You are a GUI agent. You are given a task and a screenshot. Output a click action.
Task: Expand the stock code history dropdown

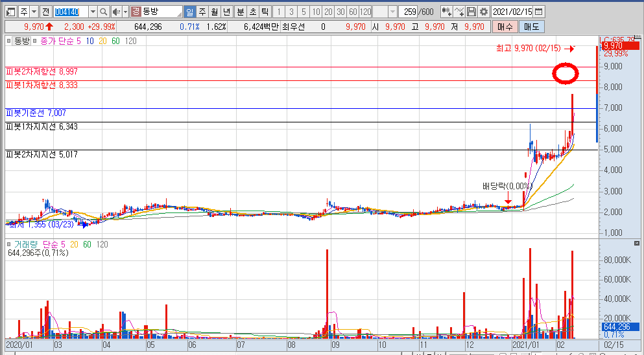pyautogui.click(x=92, y=12)
